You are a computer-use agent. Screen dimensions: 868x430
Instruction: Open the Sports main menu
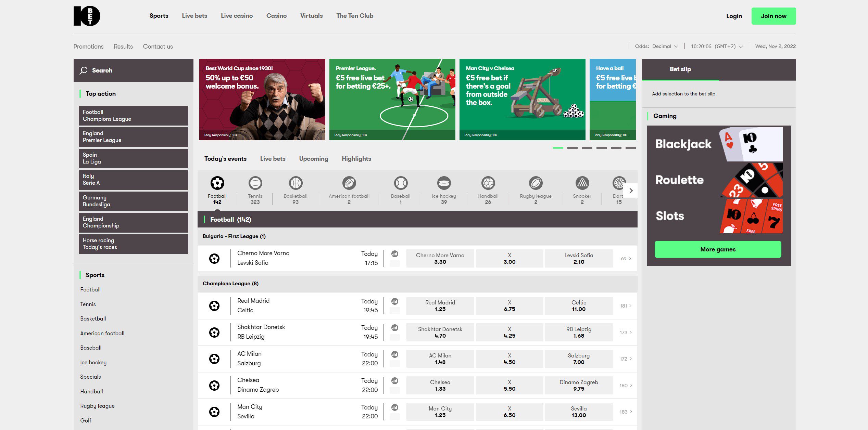click(x=159, y=16)
